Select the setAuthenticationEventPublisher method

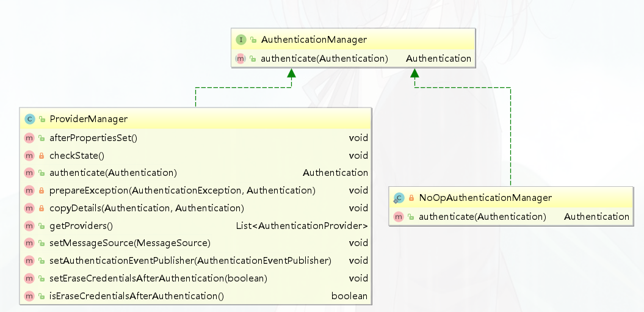coord(190,261)
